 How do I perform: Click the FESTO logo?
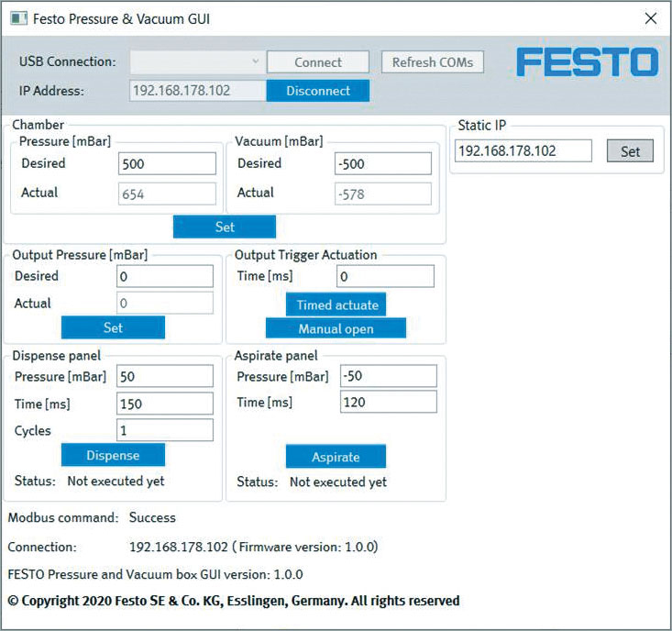(587, 63)
